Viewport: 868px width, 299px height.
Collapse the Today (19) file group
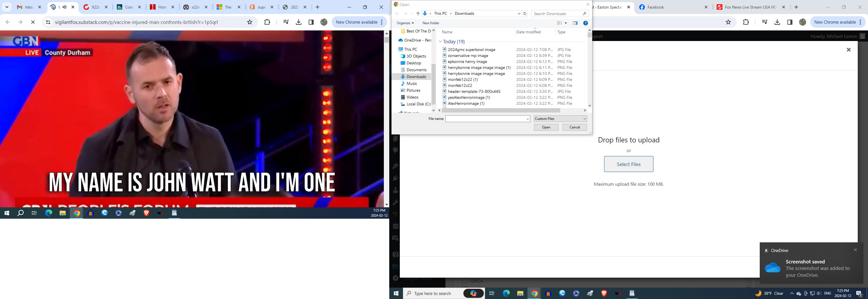pos(440,42)
